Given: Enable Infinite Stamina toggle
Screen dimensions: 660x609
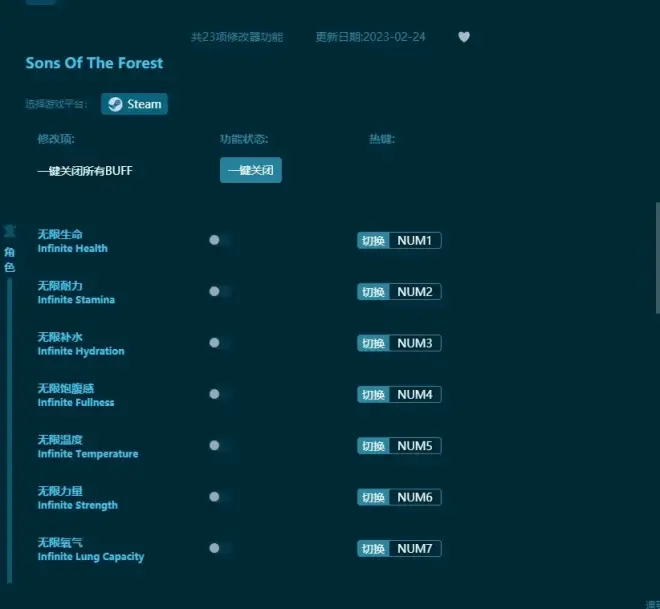Looking at the screenshot, I should coord(220,291).
